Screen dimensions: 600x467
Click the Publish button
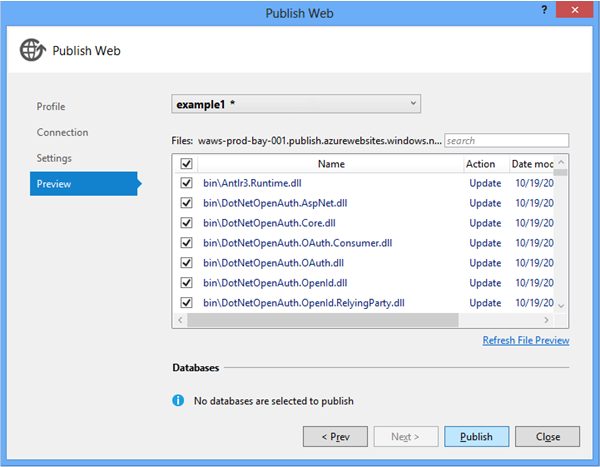476,436
